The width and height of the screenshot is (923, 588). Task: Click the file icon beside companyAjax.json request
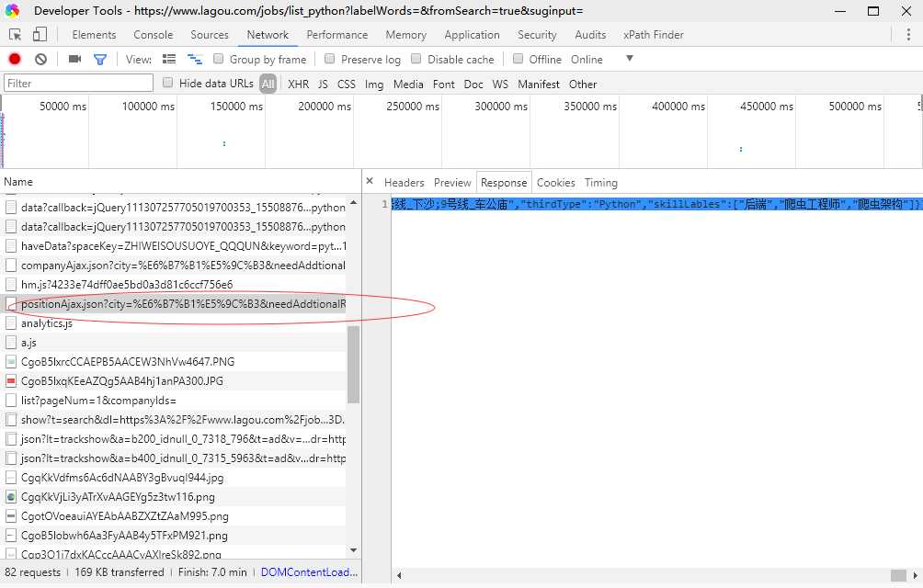11,266
